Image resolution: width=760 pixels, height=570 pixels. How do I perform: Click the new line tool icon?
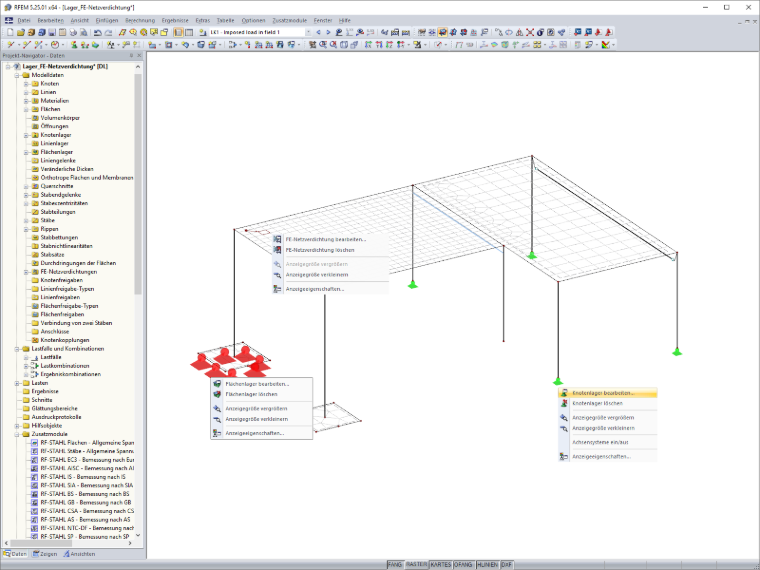click(25, 45)
